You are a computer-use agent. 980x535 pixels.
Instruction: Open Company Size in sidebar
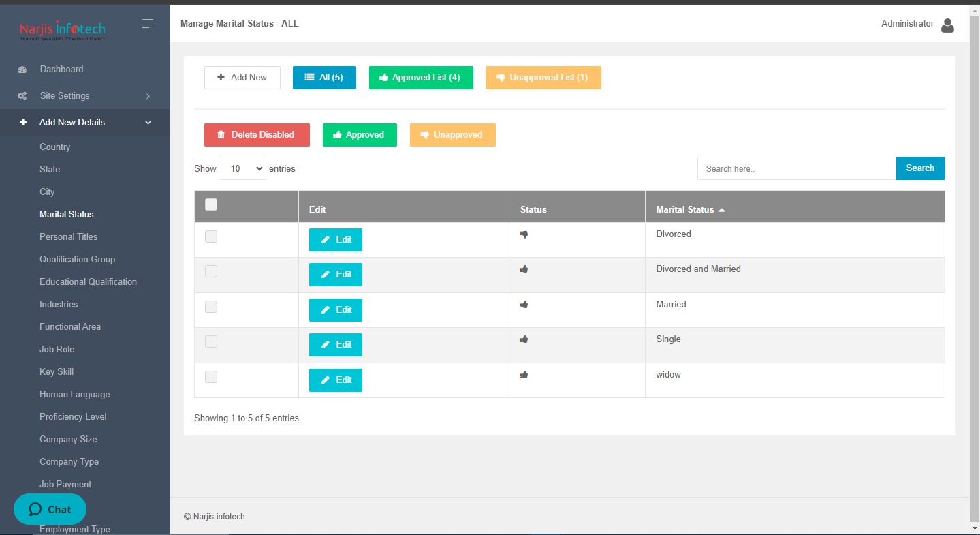coord(68,440)
